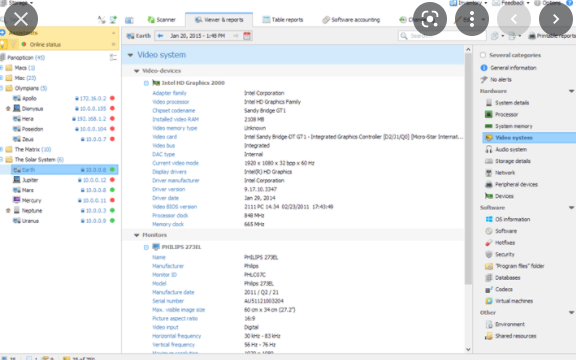This screenshot has height=360, width=576.
Task: Open the Table reports tab
Action: [x=282, y=20]
